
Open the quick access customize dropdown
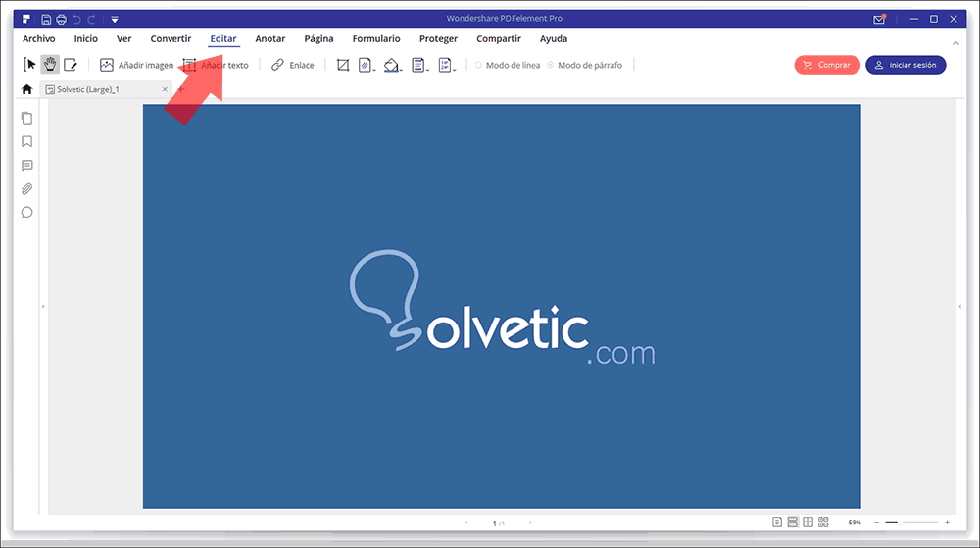[115, 20]
